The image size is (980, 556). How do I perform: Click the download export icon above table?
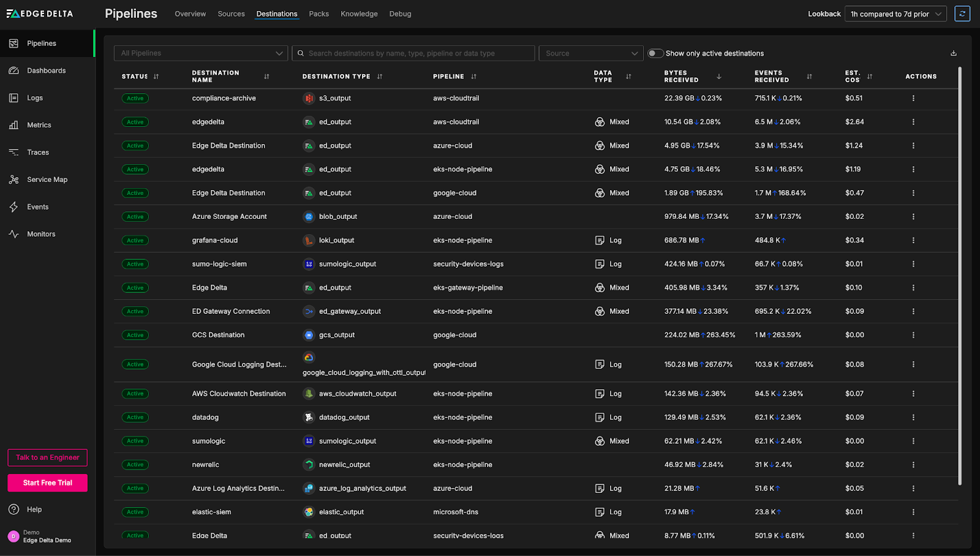point(953,53)
